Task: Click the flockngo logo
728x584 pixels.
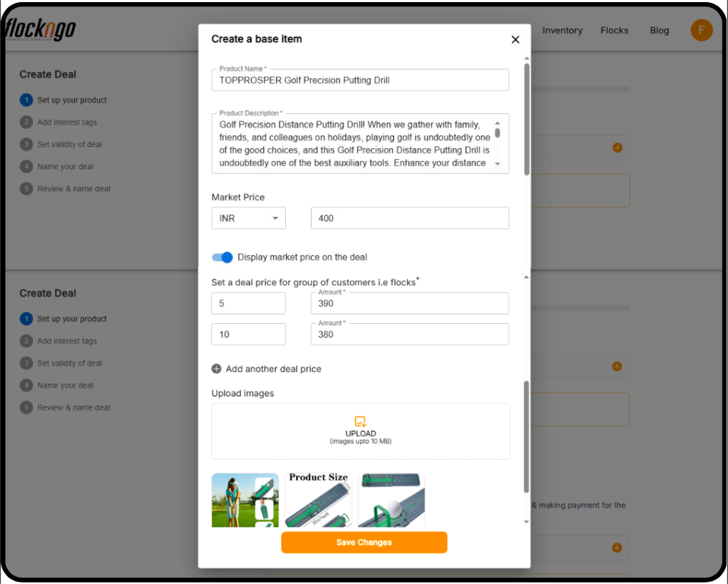Action: tap(41, 30)
